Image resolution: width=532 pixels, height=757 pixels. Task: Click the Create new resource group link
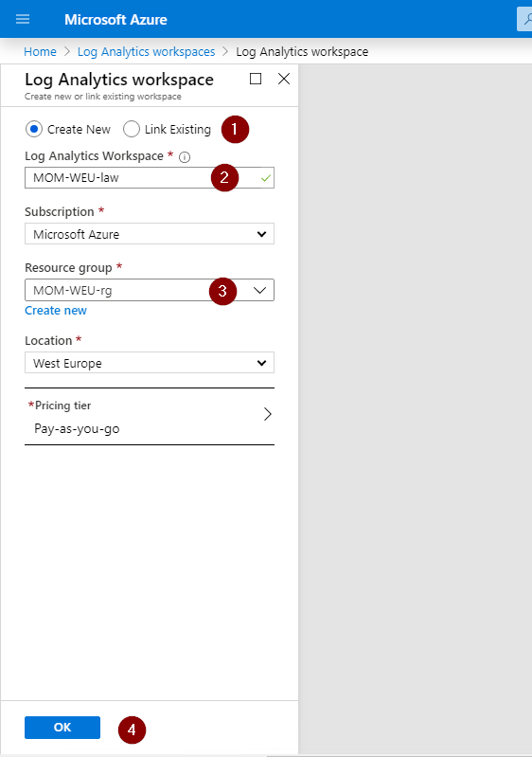coord(56,311)
